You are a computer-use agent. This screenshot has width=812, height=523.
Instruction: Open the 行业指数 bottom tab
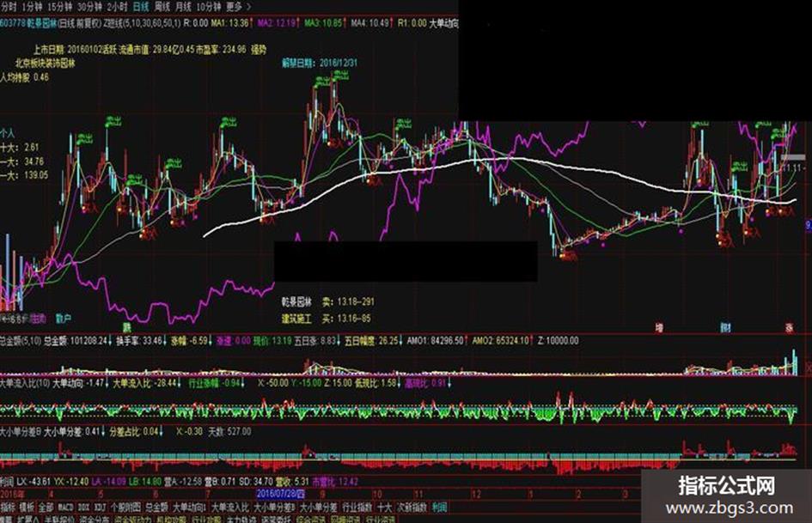(x=357, y=507)
